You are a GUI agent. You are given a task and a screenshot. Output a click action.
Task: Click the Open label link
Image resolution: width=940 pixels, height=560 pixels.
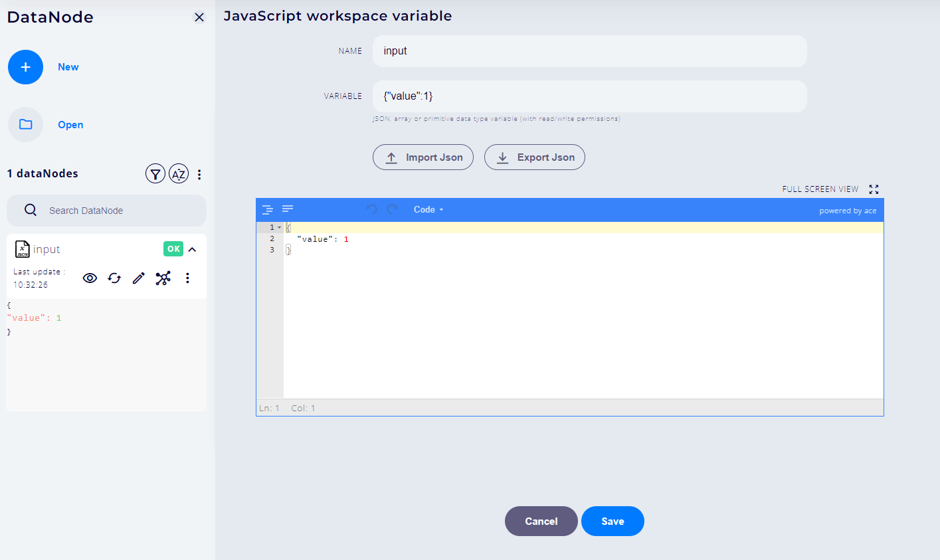pos(70,125)
